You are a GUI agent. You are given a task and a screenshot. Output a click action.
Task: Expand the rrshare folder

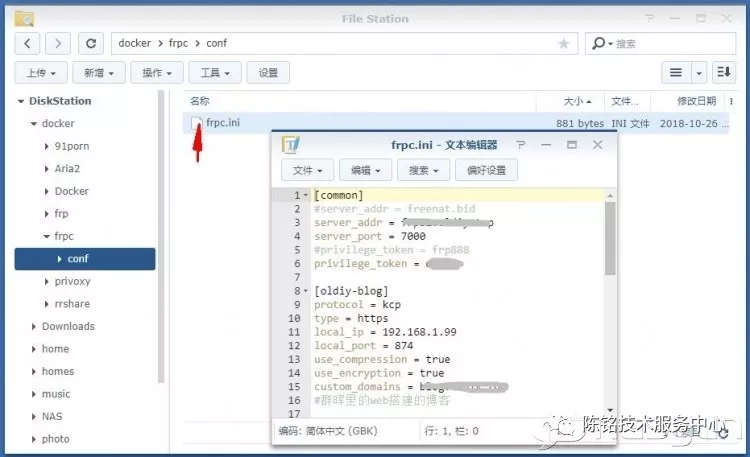tap(46, 304)
